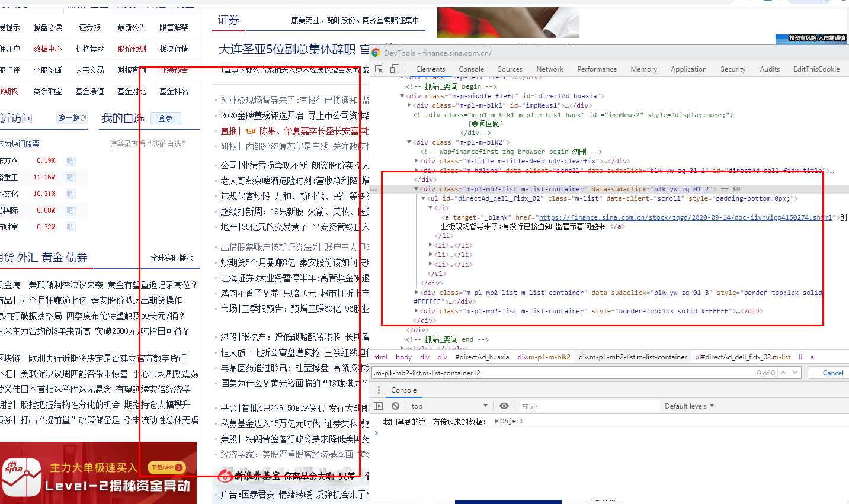The image size is (849, 504).
Task: Open the 板块行情 link
Action: [x=174, y=49]
